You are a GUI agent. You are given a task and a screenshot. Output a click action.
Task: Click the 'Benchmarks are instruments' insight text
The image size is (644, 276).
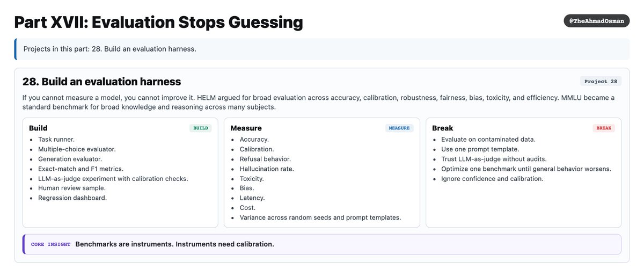tap(174, 244)
